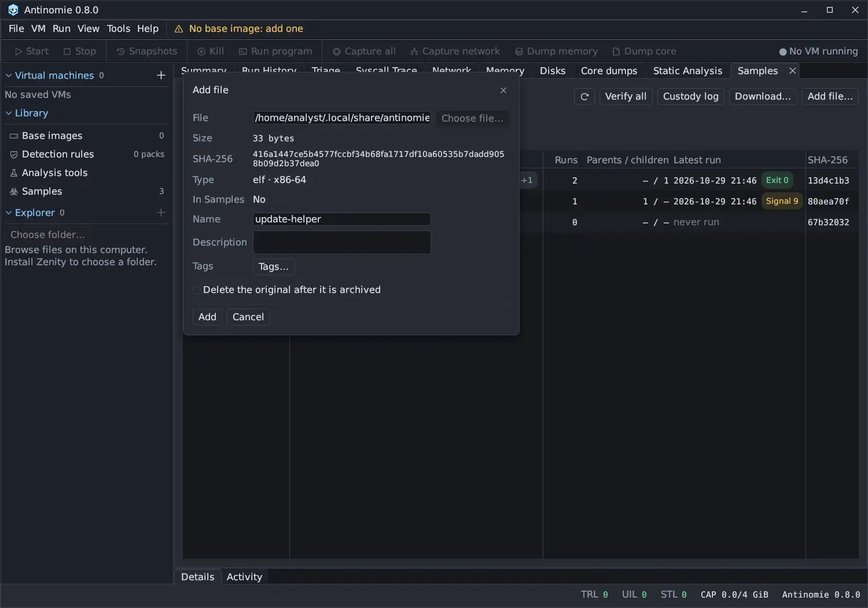Click Run program in the toolbar

click(x=275, y=51)
